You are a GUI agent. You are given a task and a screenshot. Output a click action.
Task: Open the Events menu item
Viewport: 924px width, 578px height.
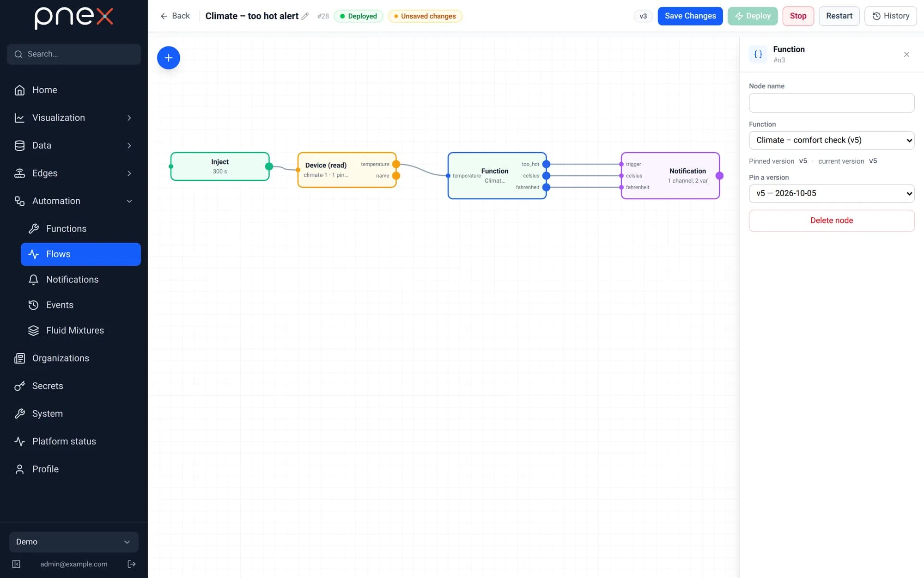60,305
